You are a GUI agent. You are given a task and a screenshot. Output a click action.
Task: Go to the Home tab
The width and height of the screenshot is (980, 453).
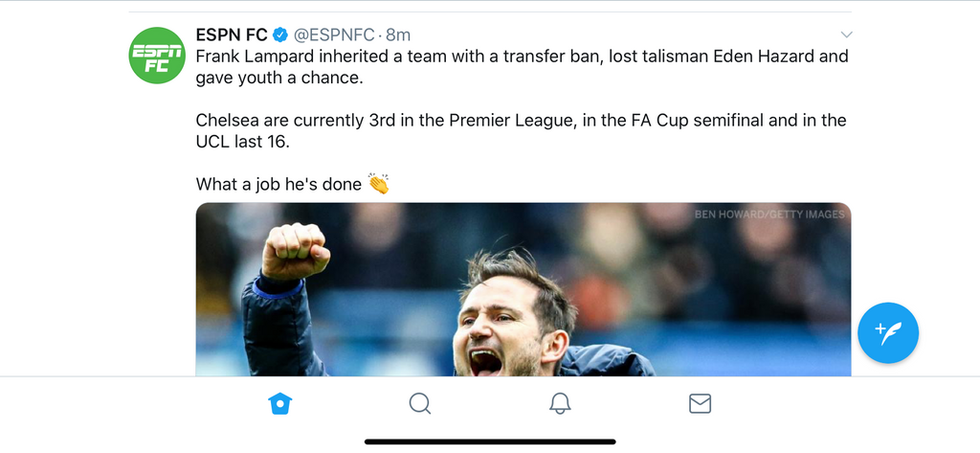[x=279, y=404]
